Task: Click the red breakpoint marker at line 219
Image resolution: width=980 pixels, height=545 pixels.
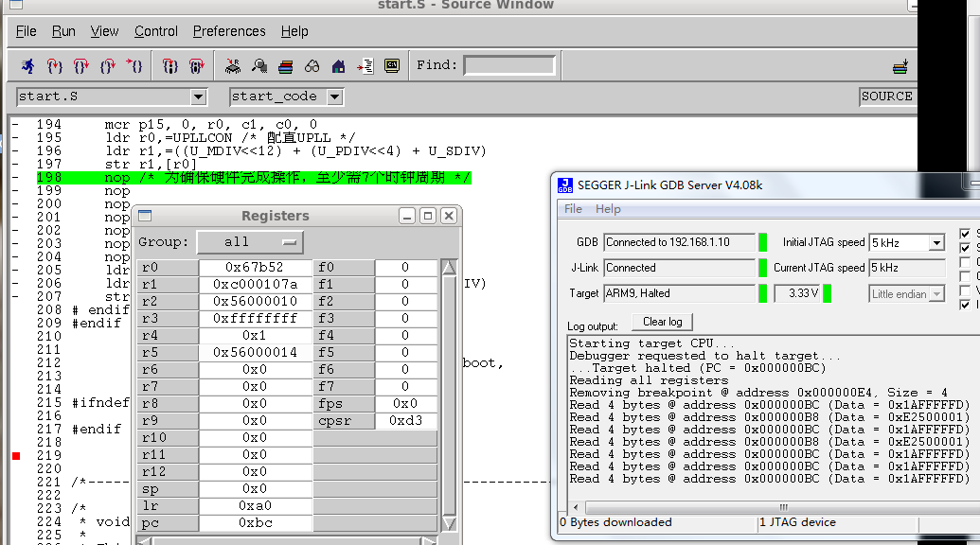Action: [x=16, y=456]
